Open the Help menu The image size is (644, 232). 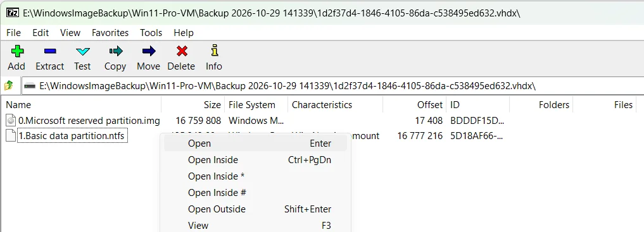coord(184,33)
